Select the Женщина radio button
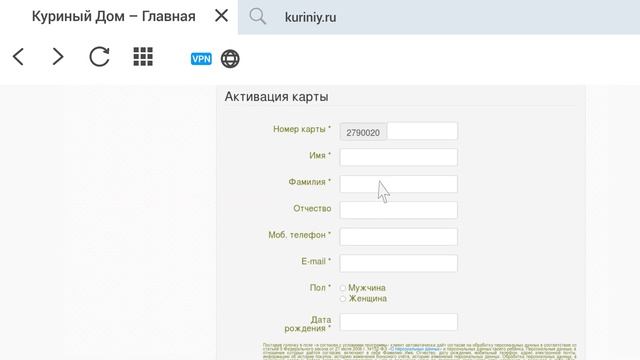 click(x=343, y=299)
